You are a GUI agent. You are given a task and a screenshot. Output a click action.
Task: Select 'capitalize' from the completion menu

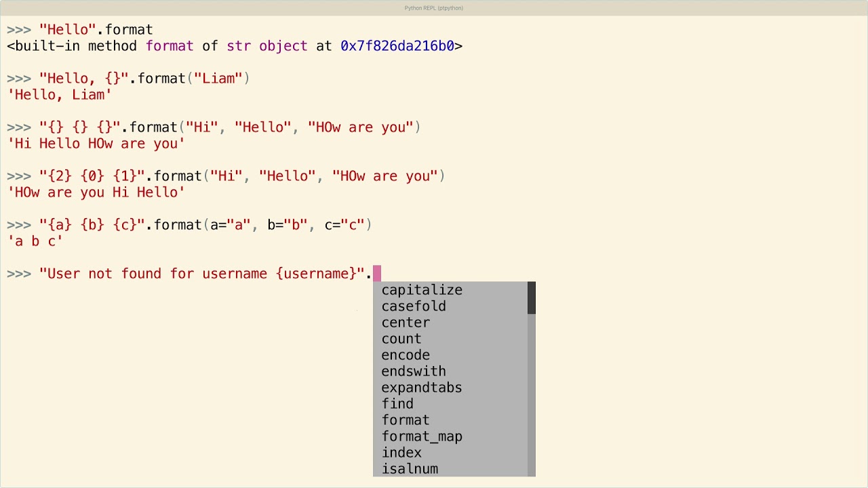point(422,290)
